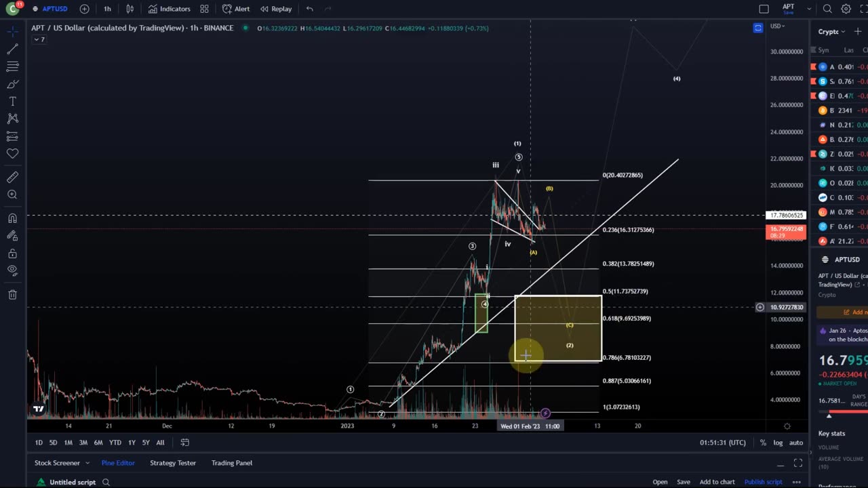Open chart settings gear icon
Viewport: 868px width, 488px height.
(846, 9)
